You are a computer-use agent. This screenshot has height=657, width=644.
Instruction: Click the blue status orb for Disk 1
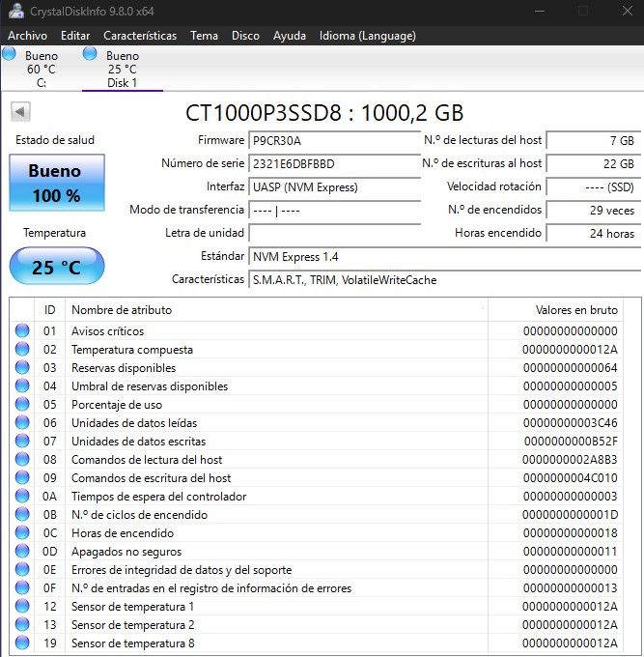[90, 54]
